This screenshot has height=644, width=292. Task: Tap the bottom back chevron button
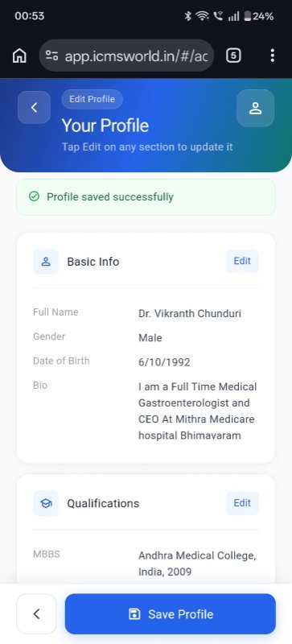36,614
